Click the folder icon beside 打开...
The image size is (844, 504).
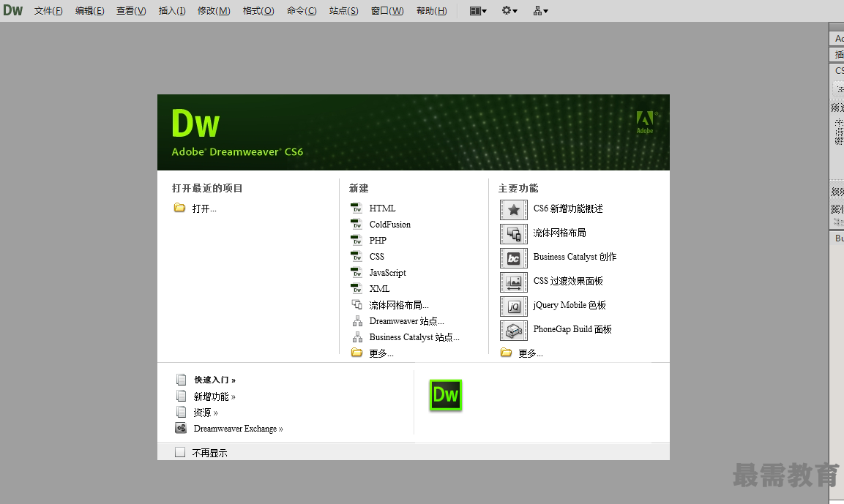pyautogui.click(x=180, y=208)
